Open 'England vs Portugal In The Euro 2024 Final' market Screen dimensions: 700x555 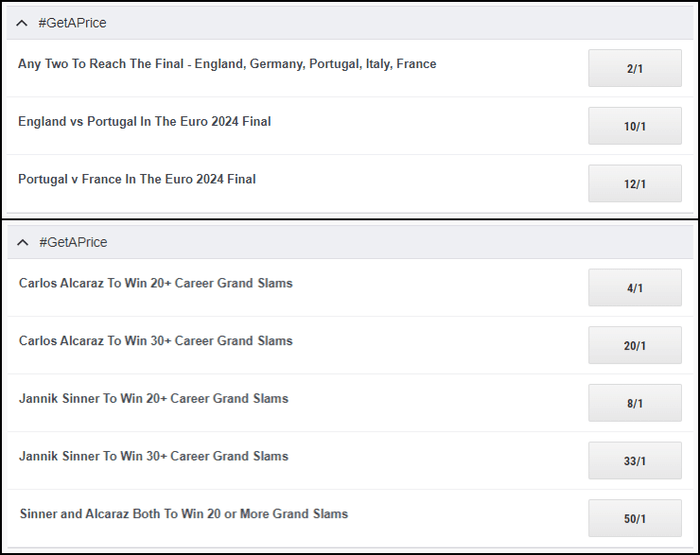(x=144, y=122)
